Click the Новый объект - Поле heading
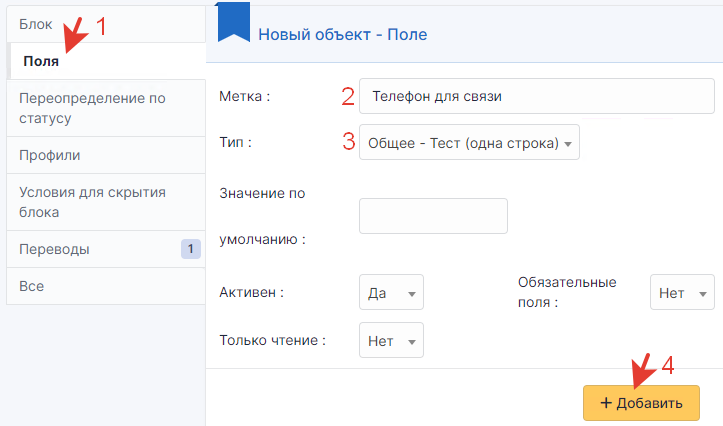The height and width of the screenshot is (426, 723). (343, 35)
